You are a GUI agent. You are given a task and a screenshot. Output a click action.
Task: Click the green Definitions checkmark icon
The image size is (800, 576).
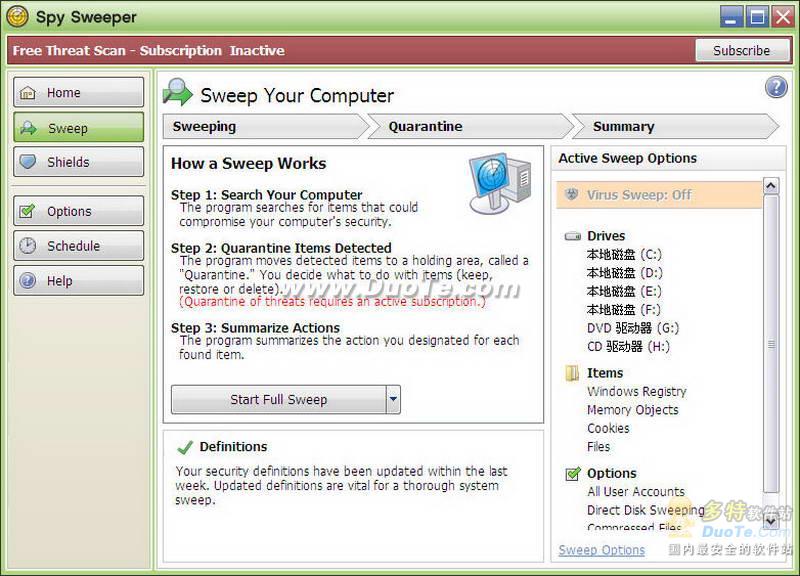point(184,447)
